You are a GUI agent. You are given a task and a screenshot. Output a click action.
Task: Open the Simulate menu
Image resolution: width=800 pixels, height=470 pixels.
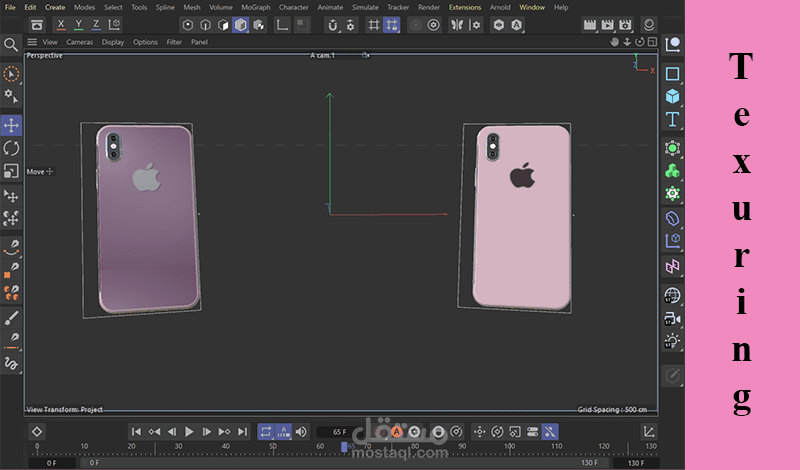tap(365, 7)
